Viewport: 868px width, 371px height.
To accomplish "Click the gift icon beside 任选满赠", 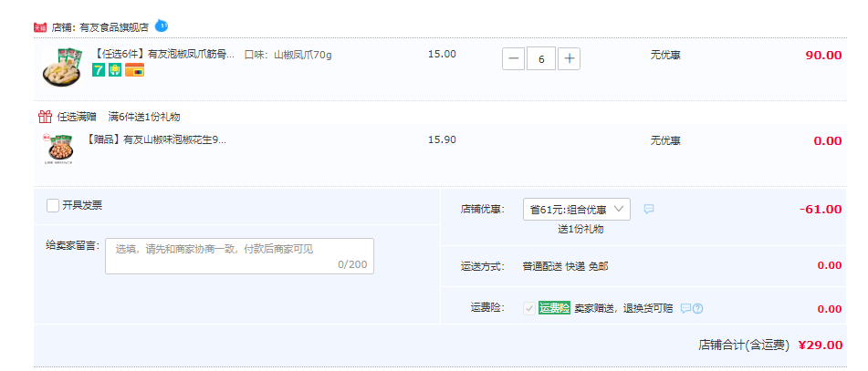I will click(x=45, y=117).
